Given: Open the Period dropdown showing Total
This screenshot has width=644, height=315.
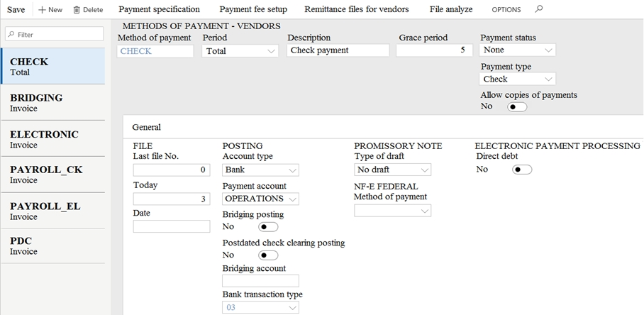Looking at the screenshot, I should point(240,51).
